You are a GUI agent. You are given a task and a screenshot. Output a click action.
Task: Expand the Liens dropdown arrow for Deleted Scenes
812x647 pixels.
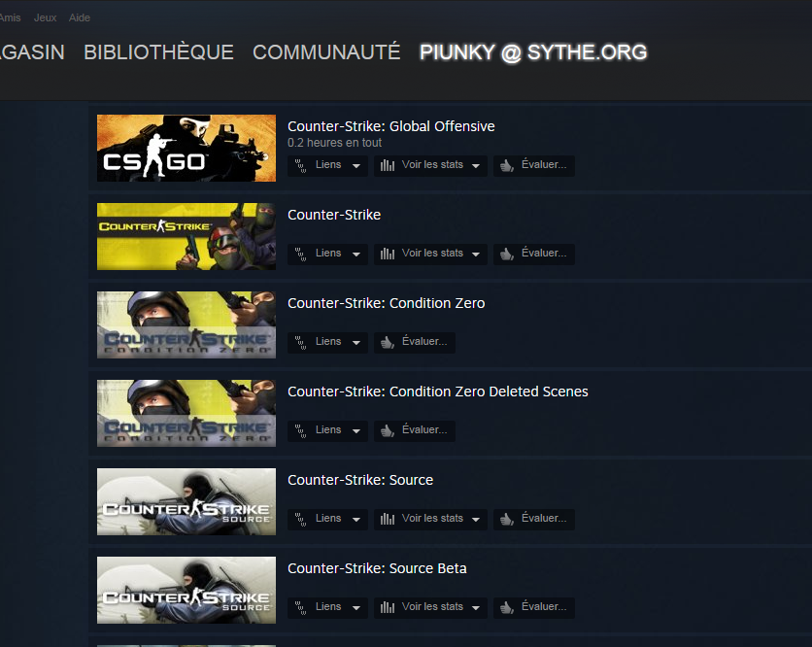tap(356, 431)
